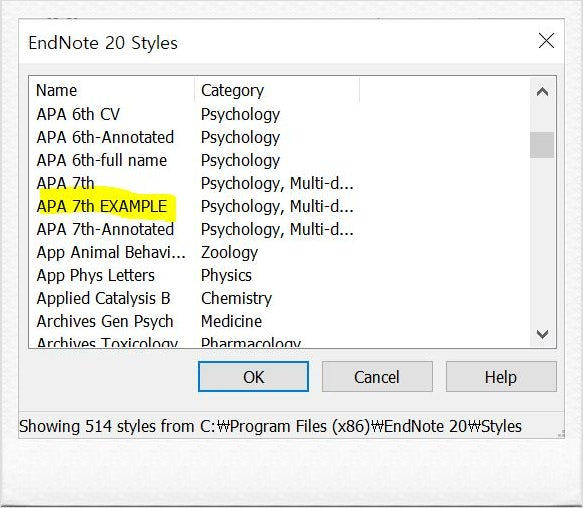Select the App Animal Behavi... style
Viewport: 583px width, 508px height.
pos(111,253)
